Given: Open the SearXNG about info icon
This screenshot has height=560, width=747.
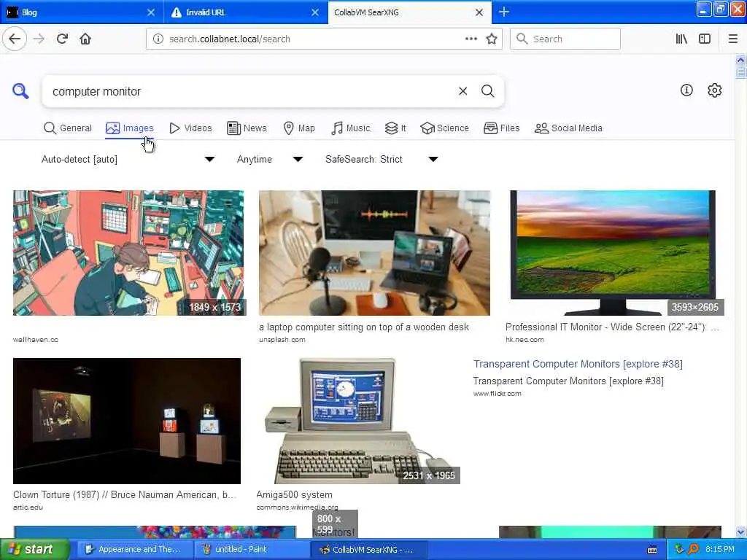Looking at the screenshot, I should point(686,90).
